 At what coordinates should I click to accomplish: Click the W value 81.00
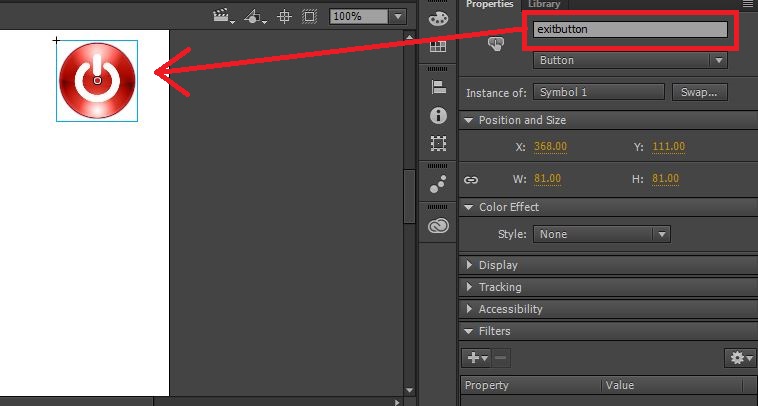point(547,179)
